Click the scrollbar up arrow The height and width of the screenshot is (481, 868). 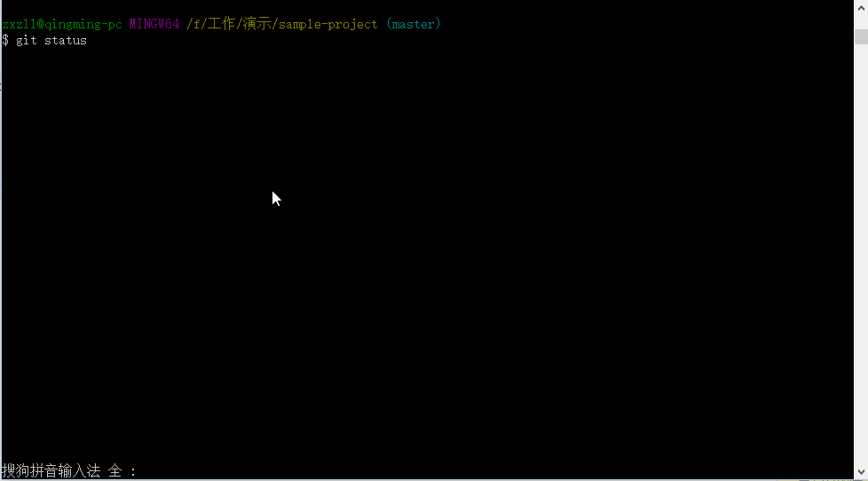coord(861,8)
